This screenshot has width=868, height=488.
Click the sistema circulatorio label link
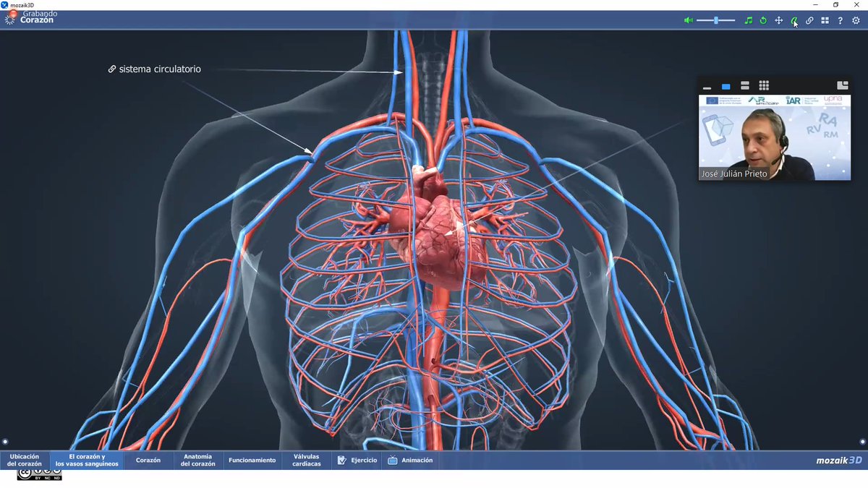155,69
